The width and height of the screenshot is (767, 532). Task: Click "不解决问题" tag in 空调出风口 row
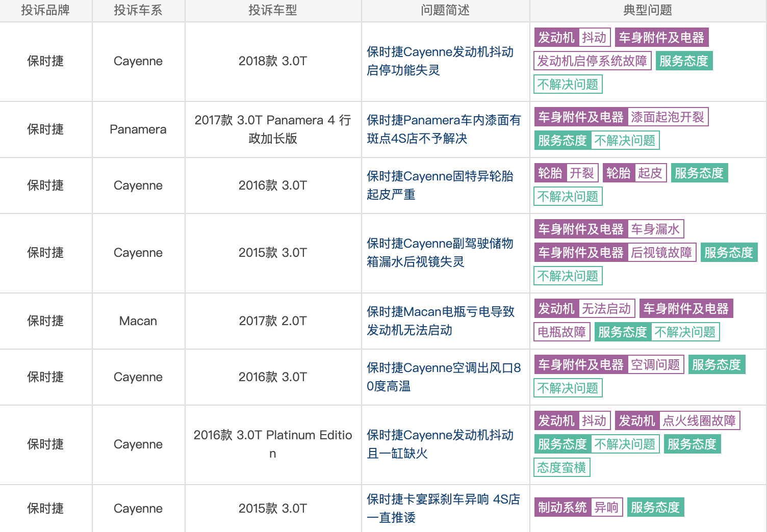[568, 388]
